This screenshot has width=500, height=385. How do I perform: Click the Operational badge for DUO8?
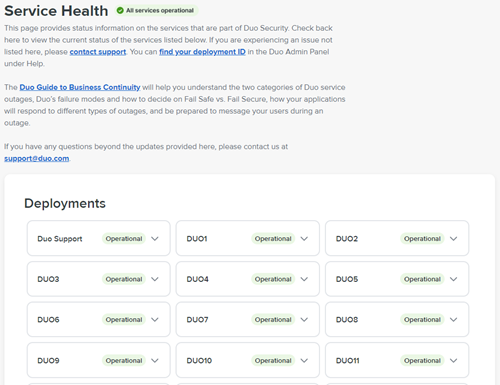point(422,320)
